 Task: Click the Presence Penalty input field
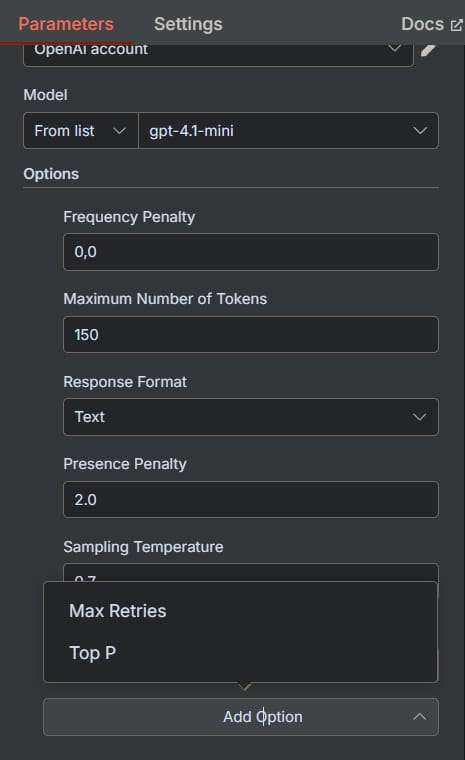[x=251, y=499]
